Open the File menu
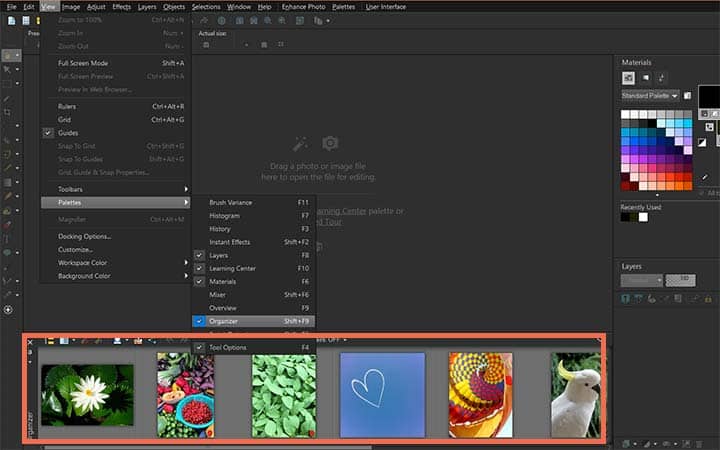Viewport: 720px width, 450px height. (x=12, y=7)
